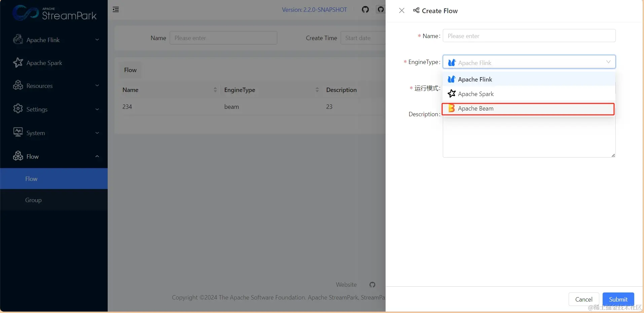Grab the Description textarea resize handle
The width and height of the screenshot is (644, 313).
613,155
